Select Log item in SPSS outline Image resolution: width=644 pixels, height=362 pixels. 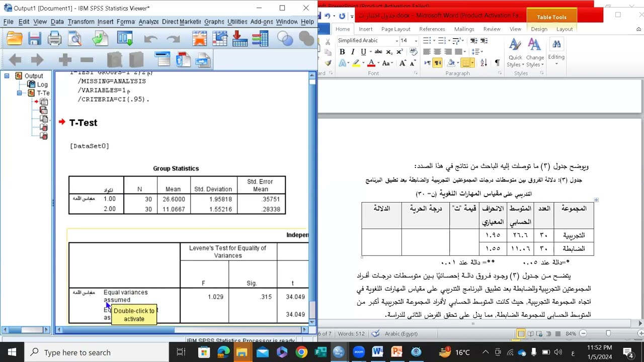click(42, 84)
